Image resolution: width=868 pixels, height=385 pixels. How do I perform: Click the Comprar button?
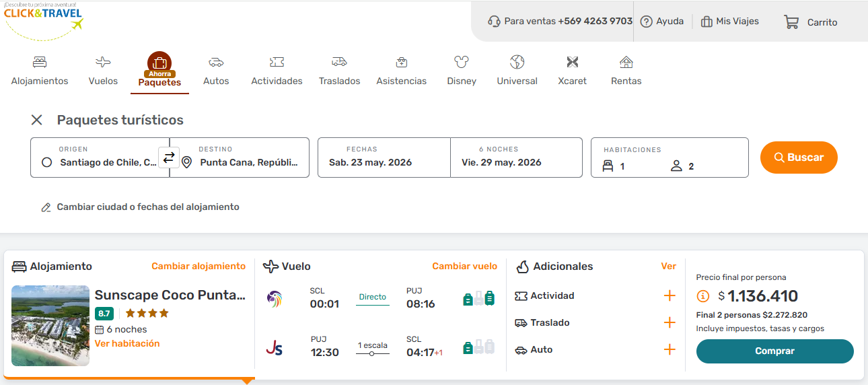(x=774, y=351)
